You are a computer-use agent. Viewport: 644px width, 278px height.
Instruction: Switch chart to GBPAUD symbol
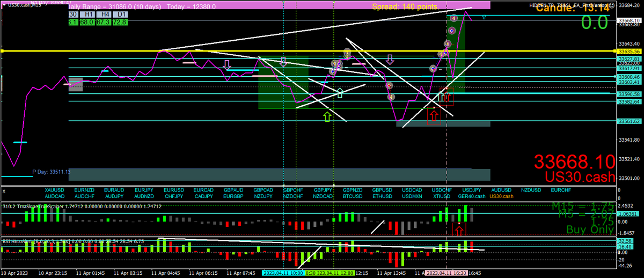[233, 191]
